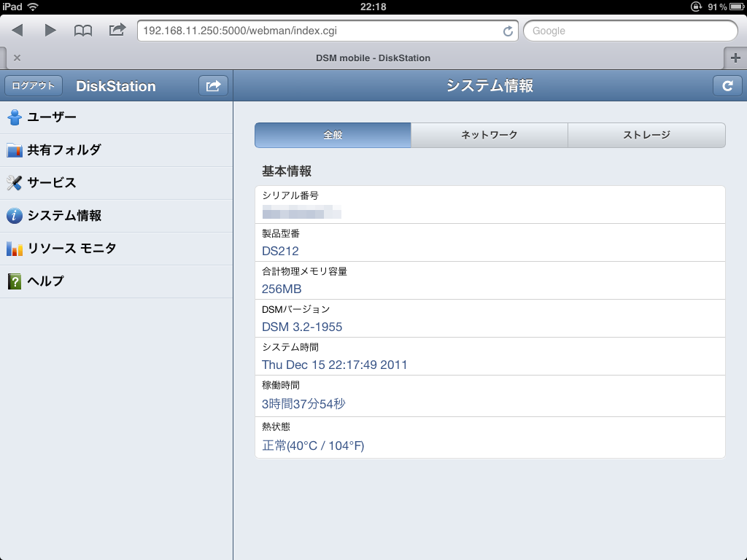Click the blurred serial number value

pyautogui.click(x=301, y=212)
